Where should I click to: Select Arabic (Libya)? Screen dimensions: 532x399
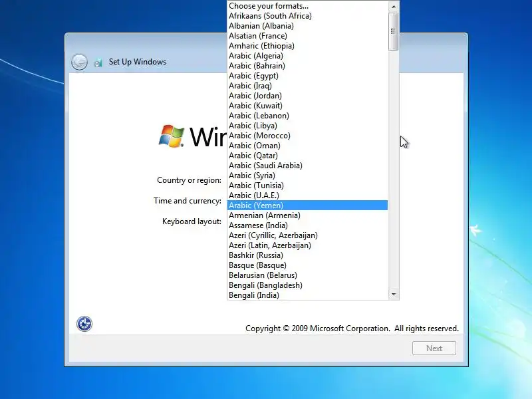[x=307, y=126]
